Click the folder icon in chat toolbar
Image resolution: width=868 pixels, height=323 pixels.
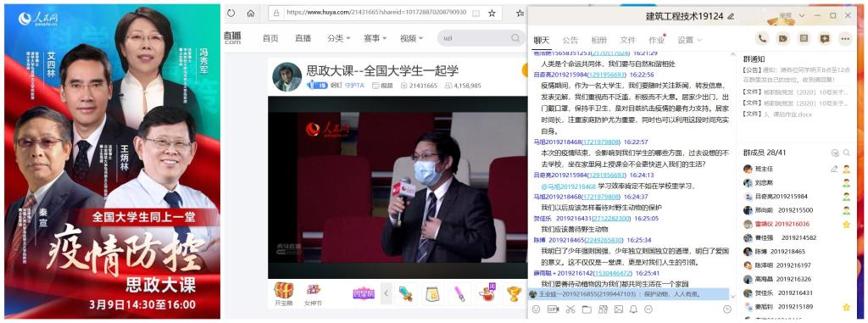click(x=587, y=309)
